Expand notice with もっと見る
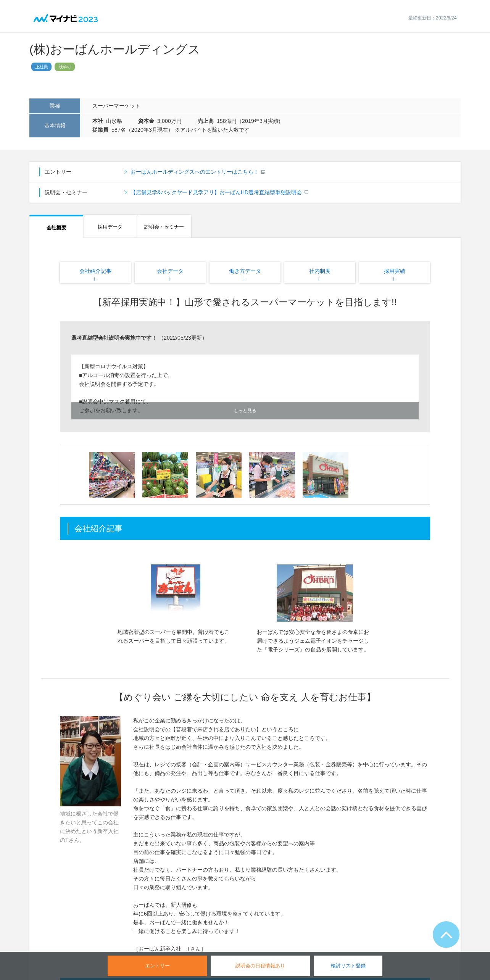 tap(245, 411)
